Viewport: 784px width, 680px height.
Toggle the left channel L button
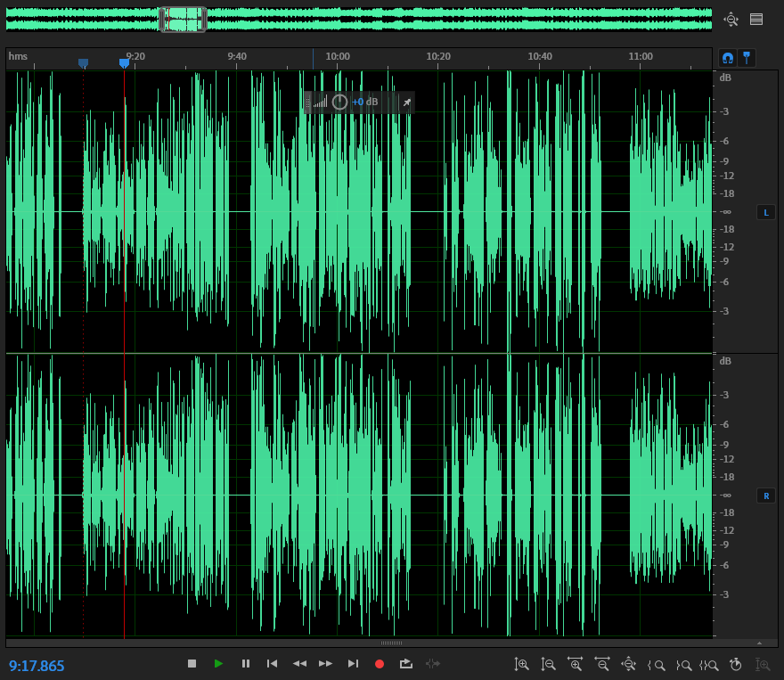point(766,212)
